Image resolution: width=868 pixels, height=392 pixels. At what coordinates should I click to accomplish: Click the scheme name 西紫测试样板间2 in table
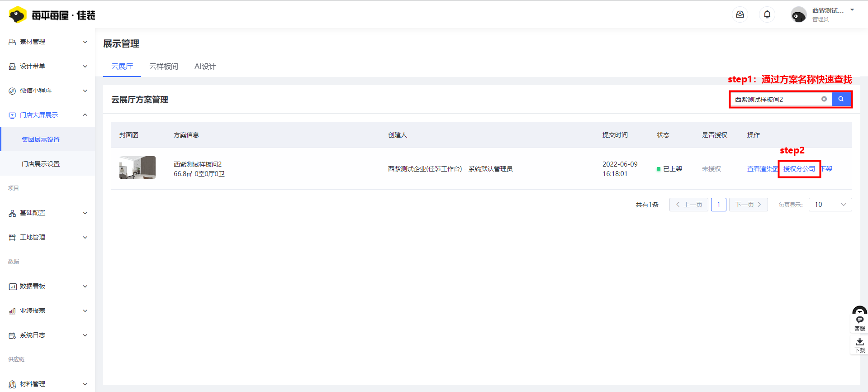198,164
